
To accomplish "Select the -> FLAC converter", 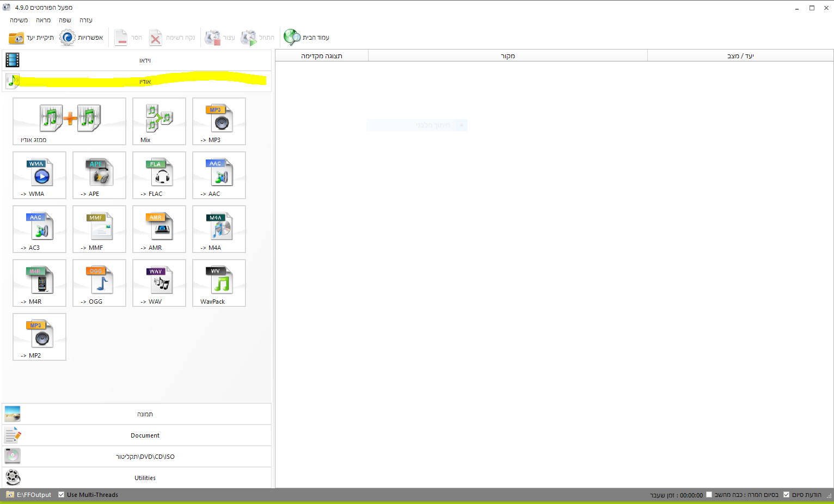I will point(159,175).
